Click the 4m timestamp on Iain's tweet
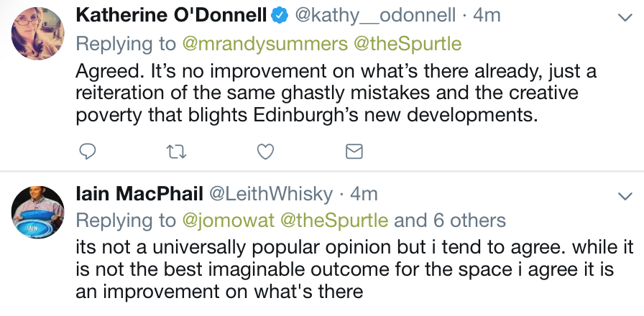 point(364,194)
